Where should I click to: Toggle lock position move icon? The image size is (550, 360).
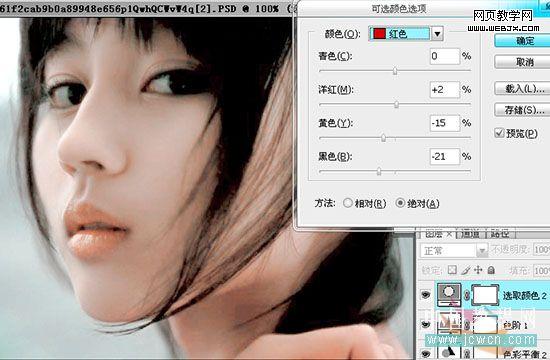click(478, 270)
